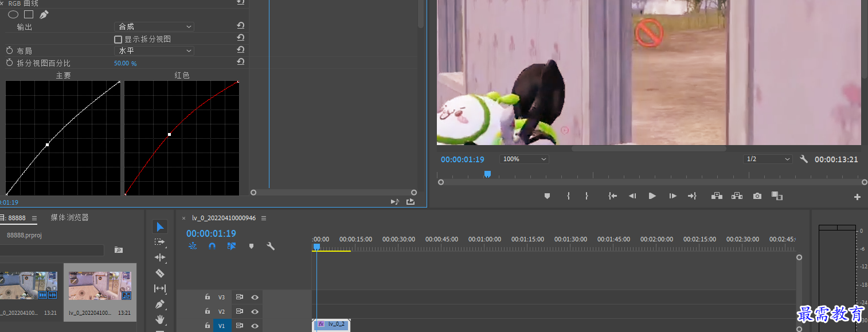
Task: Choose the Slip tool
Action: pos(160,288)
